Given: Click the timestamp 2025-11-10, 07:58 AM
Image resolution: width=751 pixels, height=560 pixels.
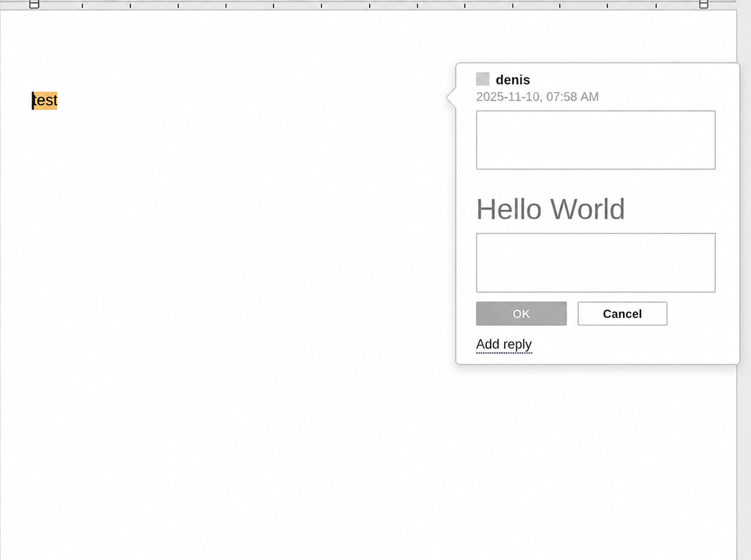Looking at the screenshot, I should click(x=537, y=97).
